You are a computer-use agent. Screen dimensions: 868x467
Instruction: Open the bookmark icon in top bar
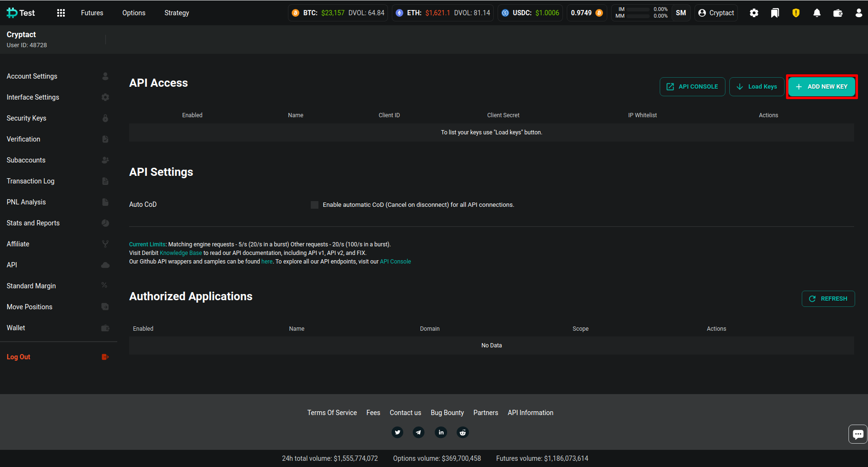775,13
